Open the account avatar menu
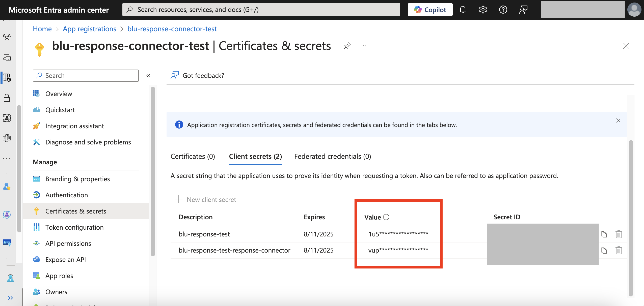644x306 pixels. coord(634,10)
